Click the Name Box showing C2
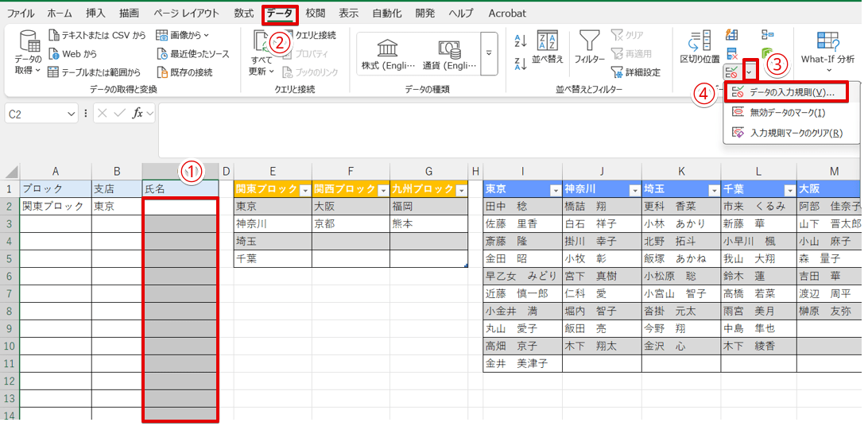 click(36, 113)
